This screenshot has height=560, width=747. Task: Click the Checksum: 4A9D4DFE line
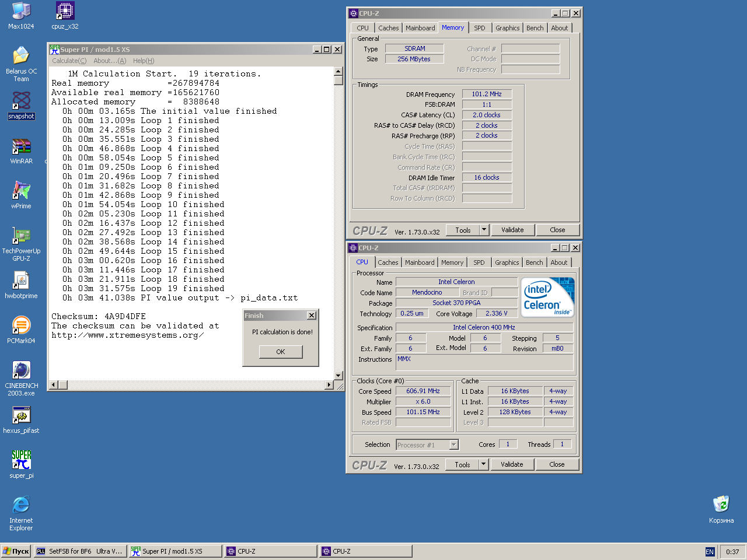click(99, 317)
